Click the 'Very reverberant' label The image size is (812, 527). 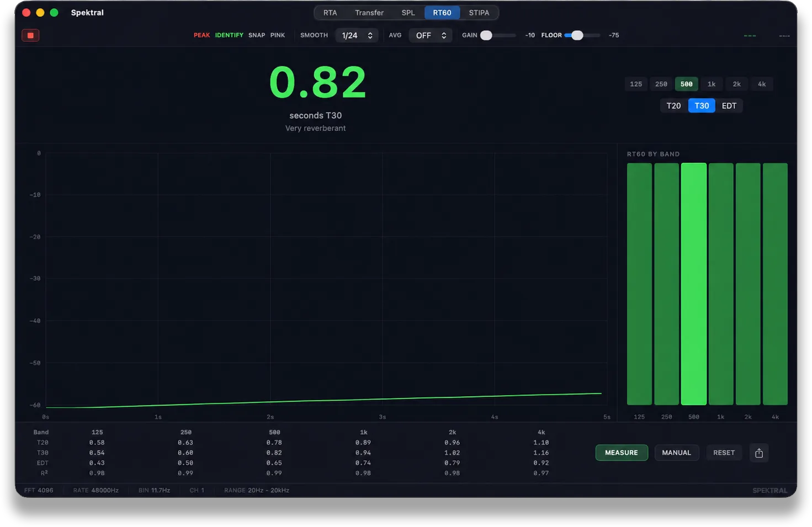[x=316, y=128]
